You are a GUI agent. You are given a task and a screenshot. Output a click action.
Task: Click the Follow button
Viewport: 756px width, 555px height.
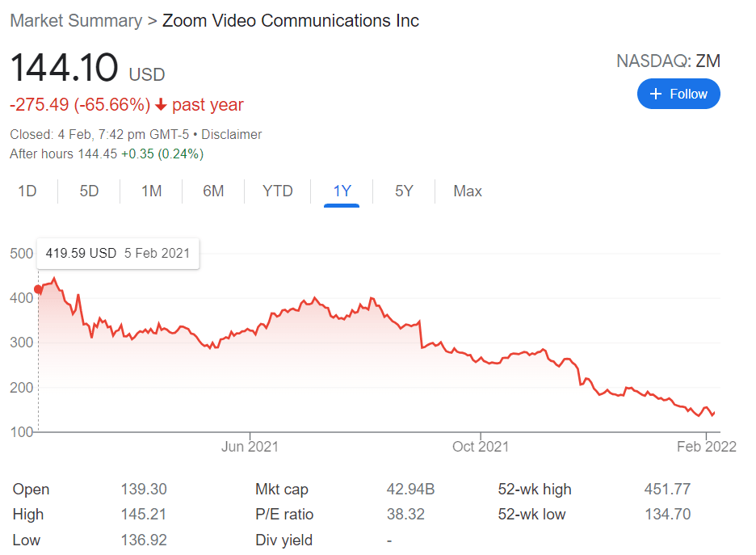(x=678, y=95)
